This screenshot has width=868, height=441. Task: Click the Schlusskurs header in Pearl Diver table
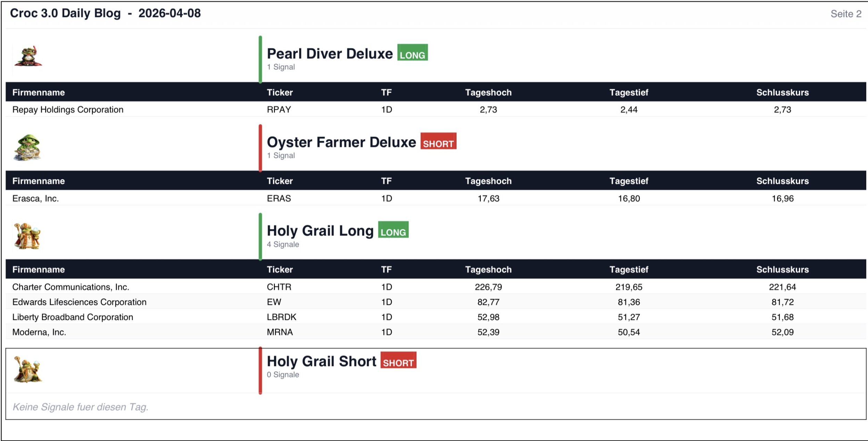pos(782,93)
